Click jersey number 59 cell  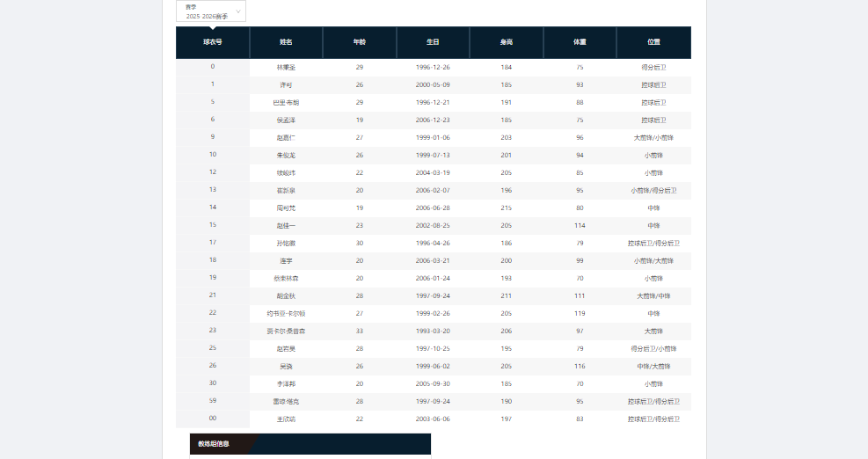pos(213,402)
